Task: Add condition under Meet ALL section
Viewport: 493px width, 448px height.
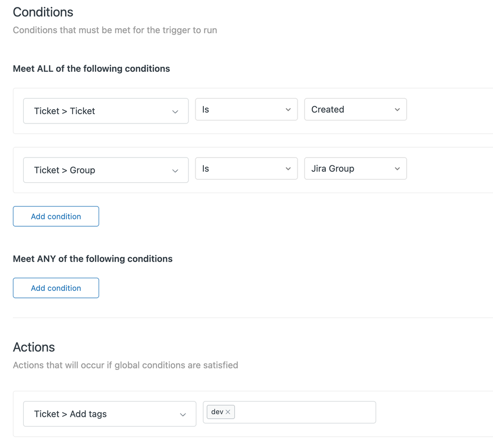Action: pyautogui.click(x=56, y=216)
